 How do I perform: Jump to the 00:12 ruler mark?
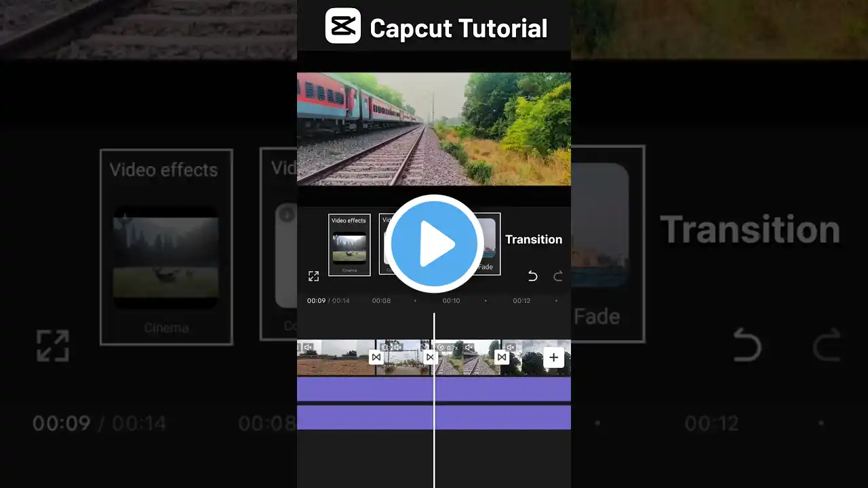521,300
